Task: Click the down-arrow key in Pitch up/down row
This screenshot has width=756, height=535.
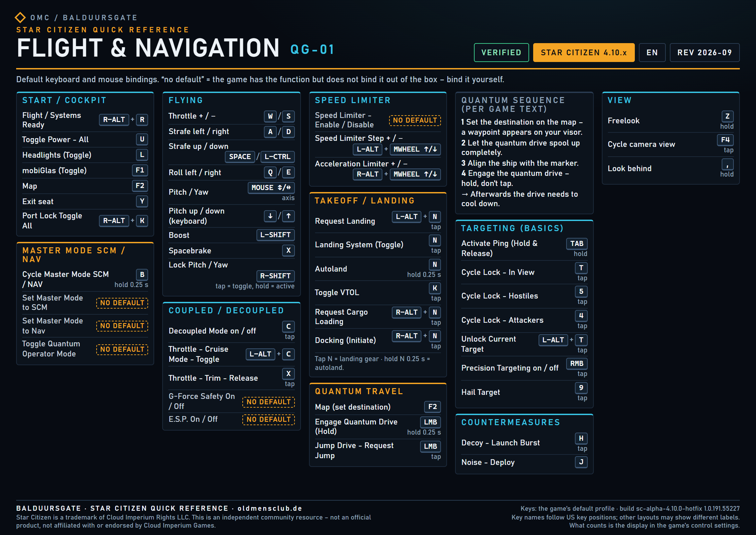Action: pos(270,216)
